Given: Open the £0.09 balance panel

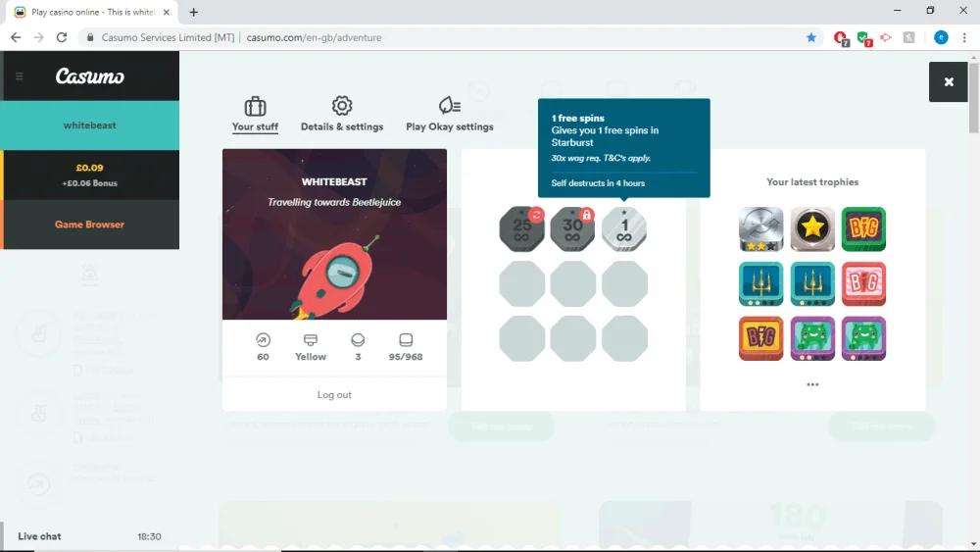Looking at the screenshot, I should [90, 176].
